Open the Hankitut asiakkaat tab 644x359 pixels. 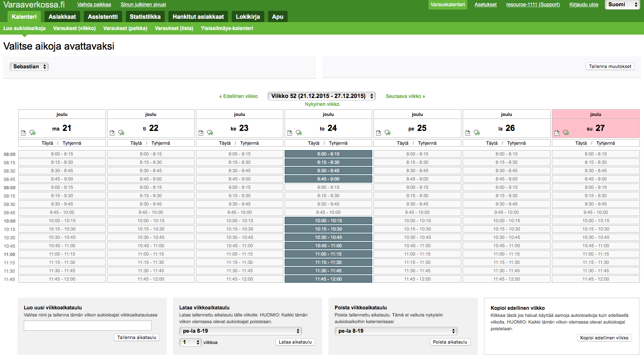pyautogui.click(x=198, y=17)
